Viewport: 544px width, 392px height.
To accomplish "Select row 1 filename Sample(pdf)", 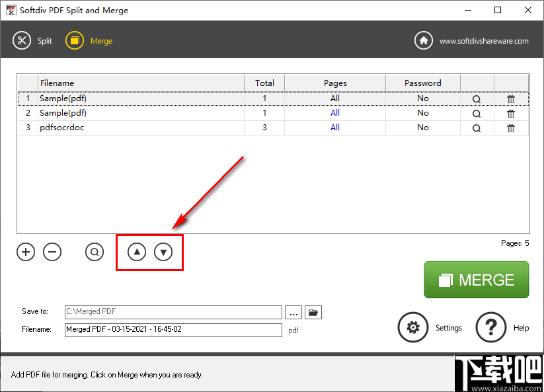I will click(63, 98).
